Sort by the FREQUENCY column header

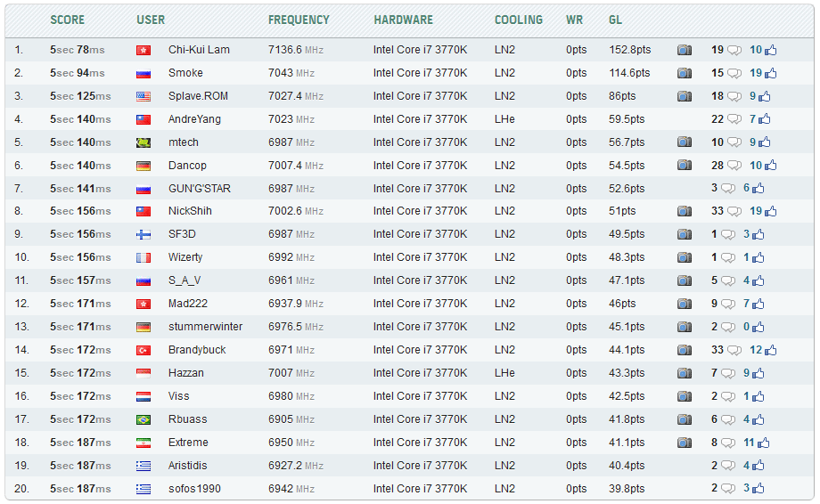click(299, 20)
